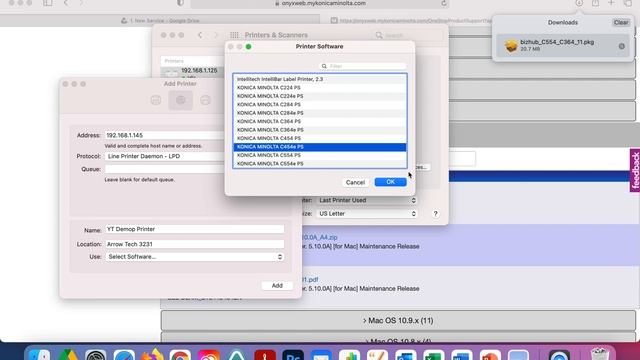640x360 pixels.
Task: Click the Filter field in Printer Software
Action: click(362, 66)
